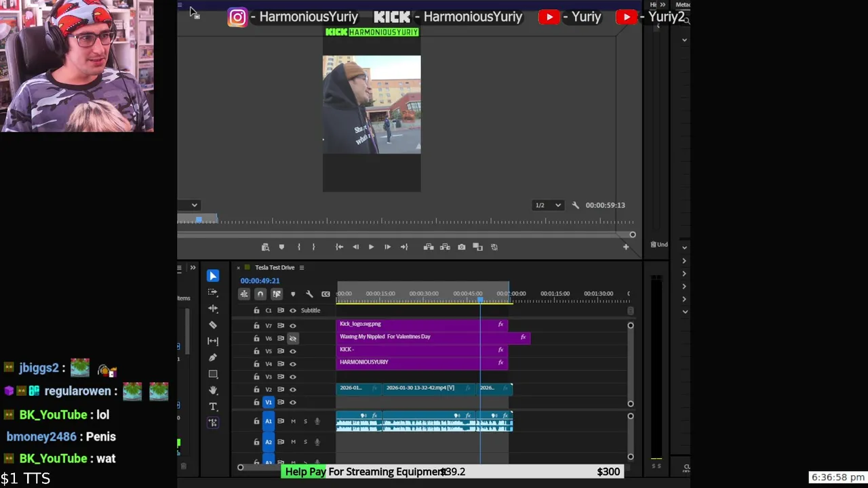
Task: Toggle V7 track output eye
Action: tap(293, 325)
